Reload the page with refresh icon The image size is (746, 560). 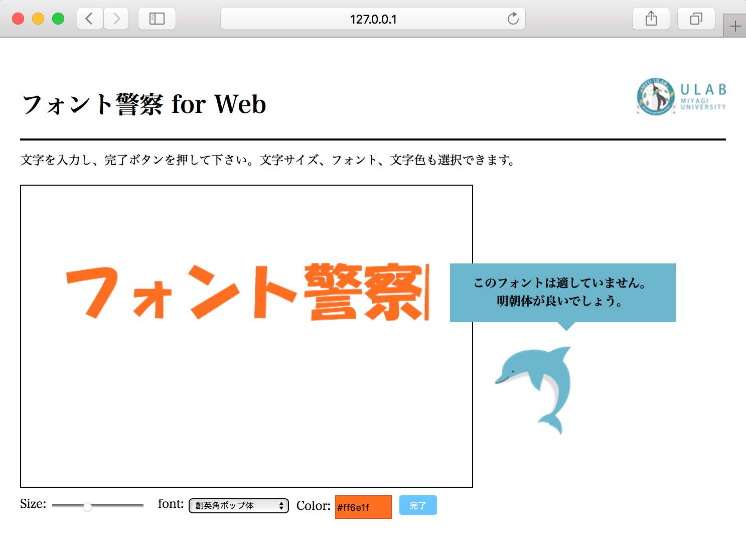513,19
